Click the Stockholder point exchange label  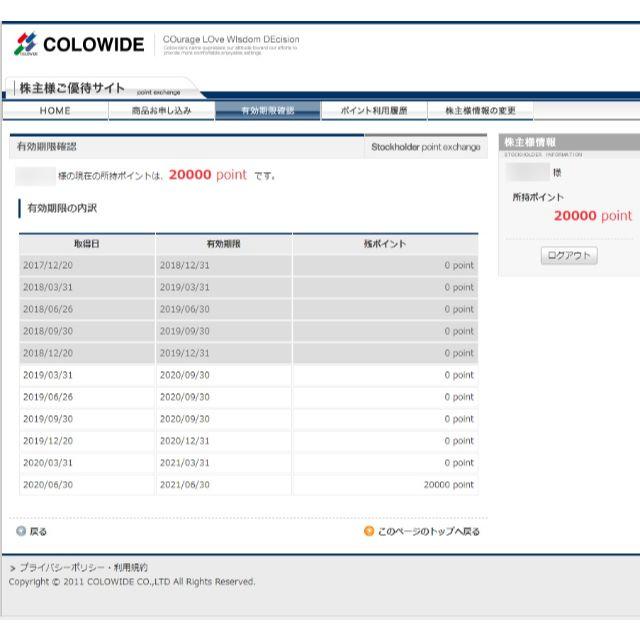pos(426,147)
